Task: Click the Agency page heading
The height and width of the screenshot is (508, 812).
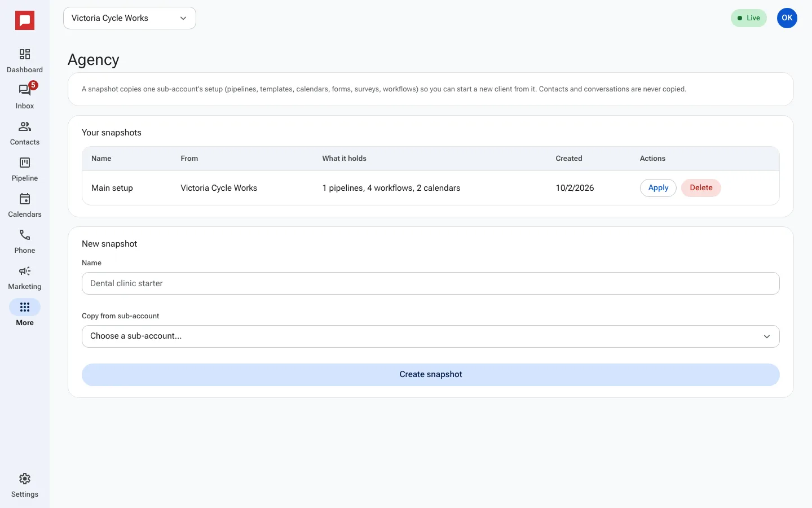Action: [x=94, y=60]
